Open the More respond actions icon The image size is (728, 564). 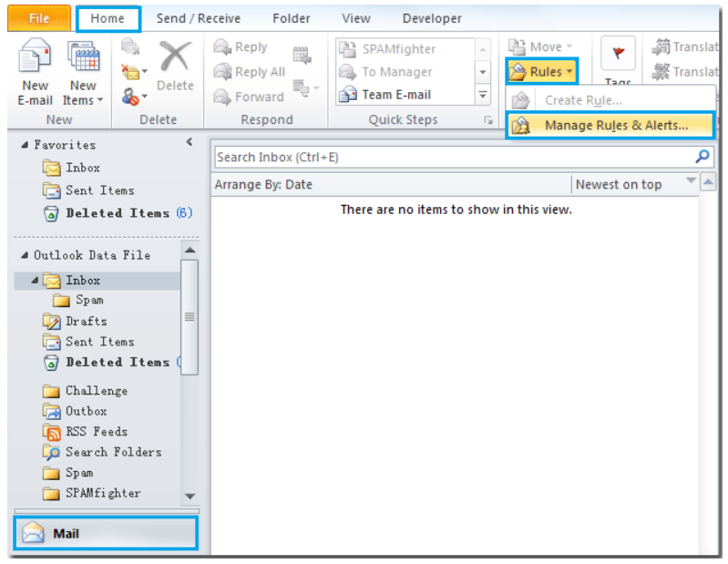(305, 87)
